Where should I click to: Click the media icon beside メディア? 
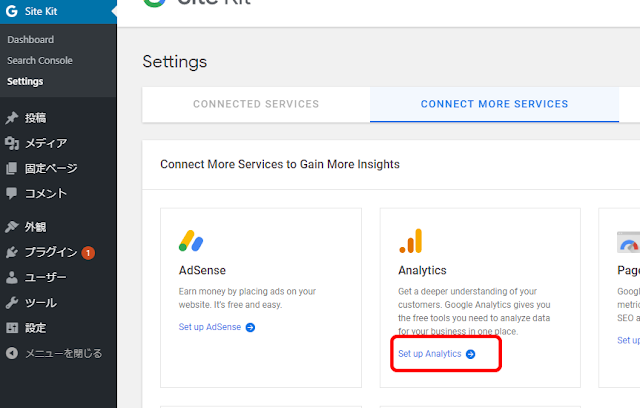12,143
